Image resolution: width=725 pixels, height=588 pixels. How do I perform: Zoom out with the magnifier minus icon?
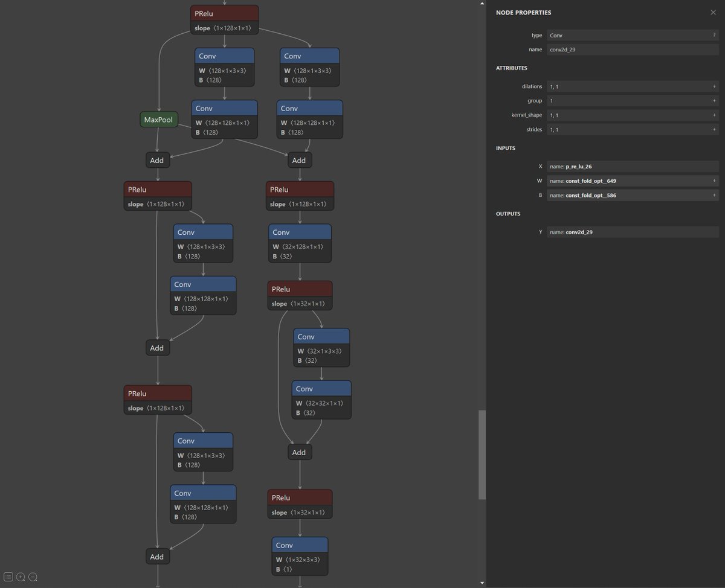pos(33,577)
